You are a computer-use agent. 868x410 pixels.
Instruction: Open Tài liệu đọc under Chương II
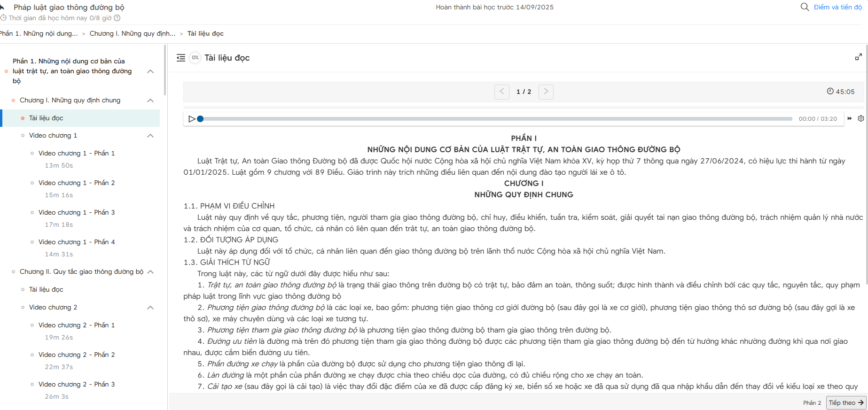[46, 289]
